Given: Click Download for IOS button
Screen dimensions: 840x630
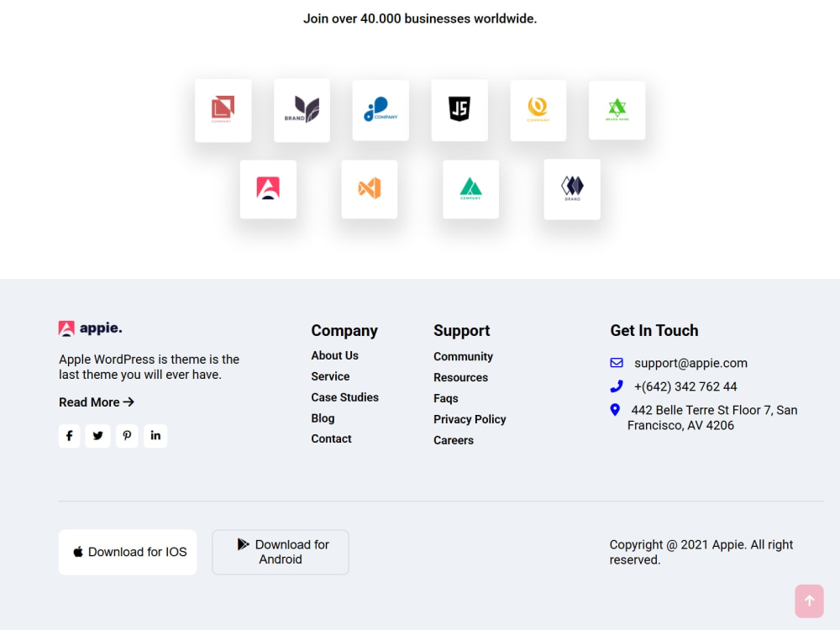Looking at the screenshot, I should (x=128, y=553).
